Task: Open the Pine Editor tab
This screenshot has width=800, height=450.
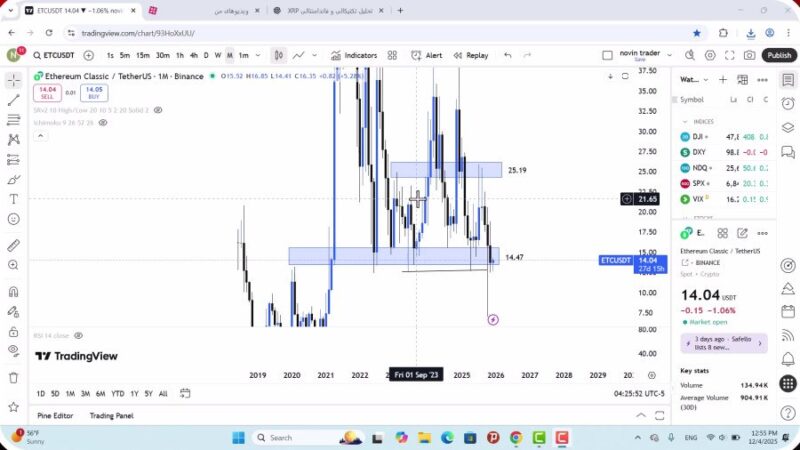Action: coord(57,415)
